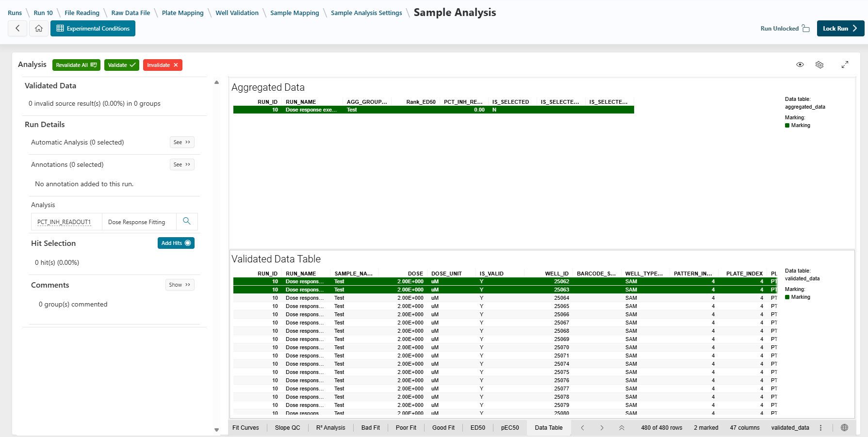
Task: Click the aggregated data Marking color swatch
Action: point(787,126)
